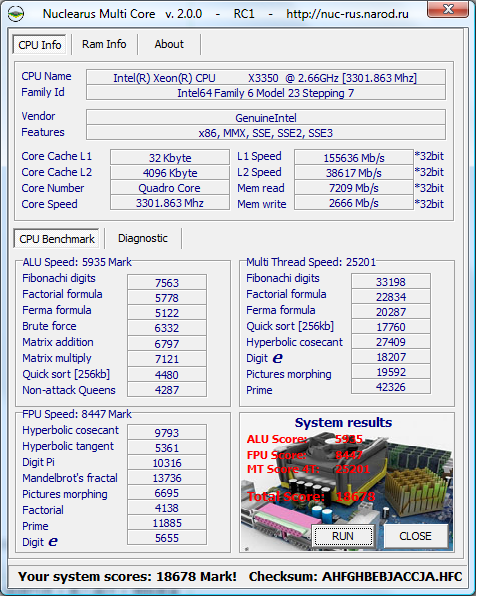This screenshot has width=477, height=597.
Task: Click the L2 Speed value 38617 Mb/s
Action: 354,172
